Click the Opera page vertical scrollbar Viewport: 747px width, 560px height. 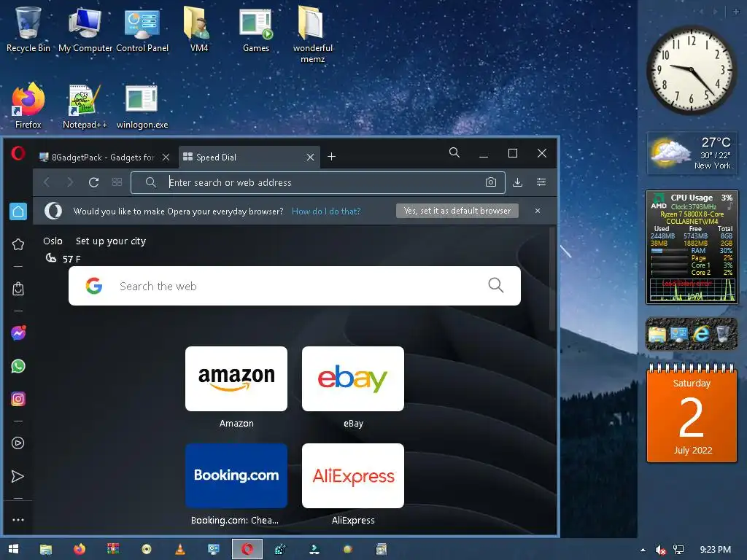[552, 279]
